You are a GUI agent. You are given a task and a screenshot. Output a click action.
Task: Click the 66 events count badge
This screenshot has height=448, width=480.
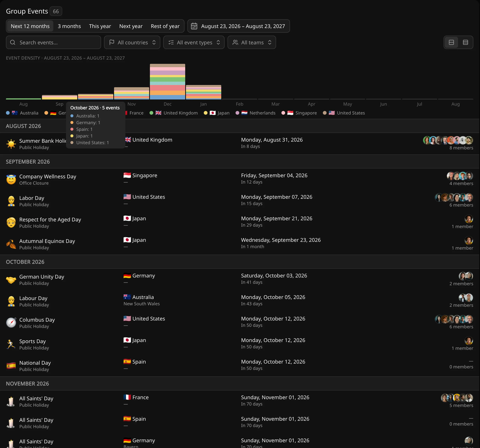56,11
